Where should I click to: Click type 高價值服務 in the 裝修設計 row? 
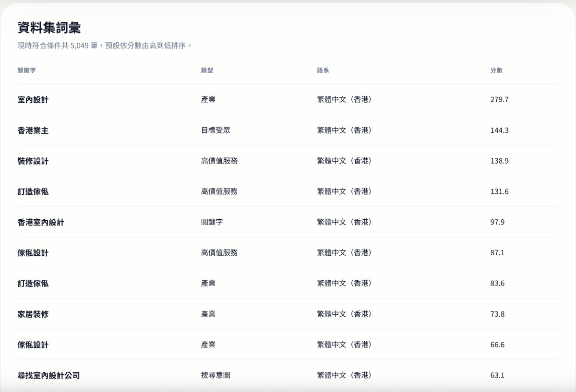[x=219, y=161]
